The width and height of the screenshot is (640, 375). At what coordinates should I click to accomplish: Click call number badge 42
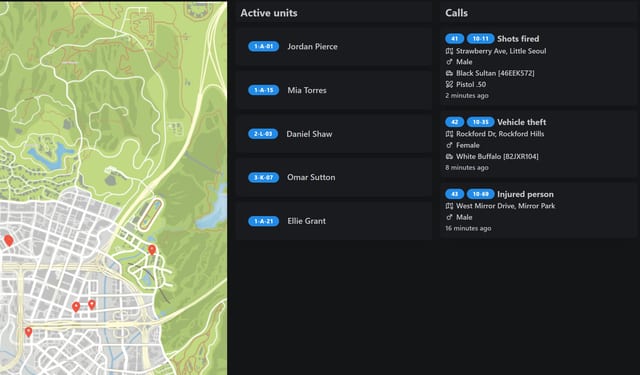[x=454, y=122]
